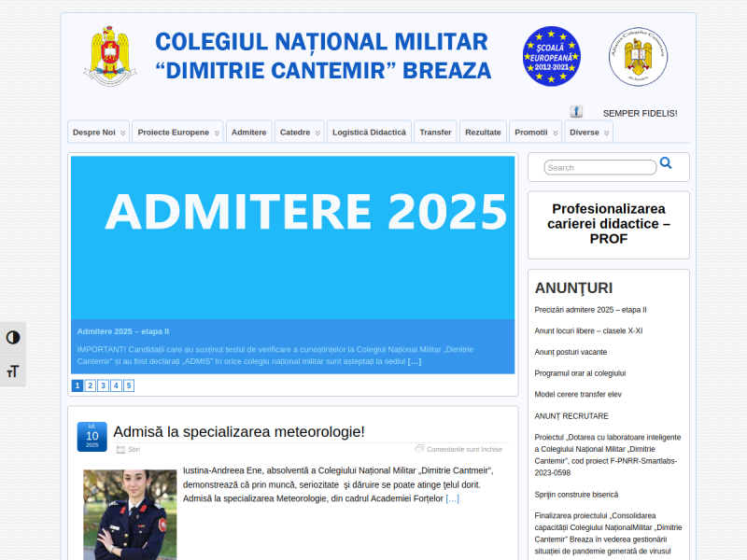Viewport: 747px width, 560px height.
Task: Click the school coat of arms logo
Action: pyautogui.click(x=108, y=56)
